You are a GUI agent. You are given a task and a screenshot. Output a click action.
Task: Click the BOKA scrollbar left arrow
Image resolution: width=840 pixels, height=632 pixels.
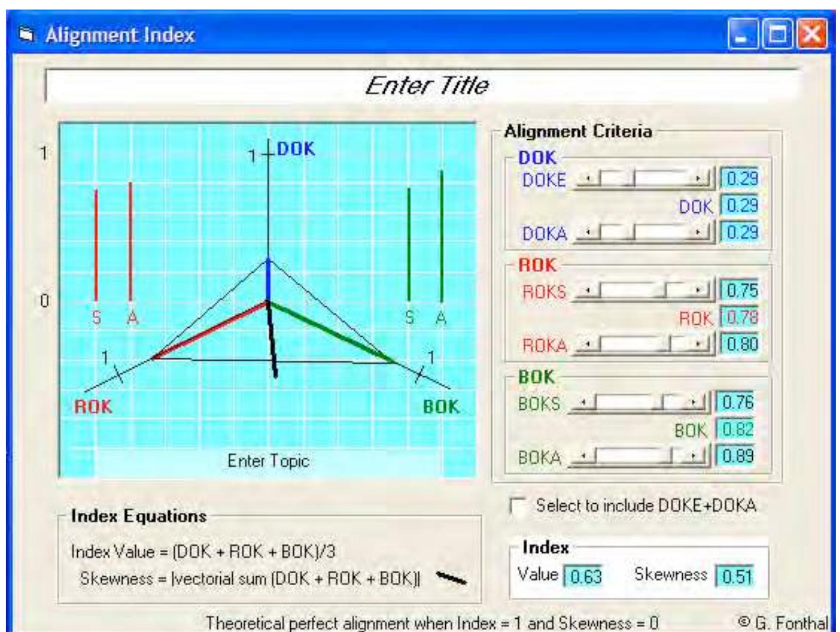(x=583, y=456)
